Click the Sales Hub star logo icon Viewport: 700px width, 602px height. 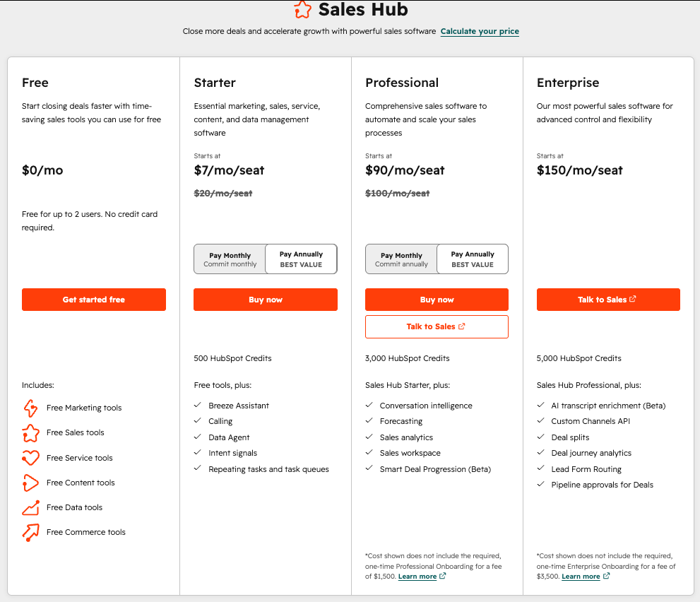point(302,9)
